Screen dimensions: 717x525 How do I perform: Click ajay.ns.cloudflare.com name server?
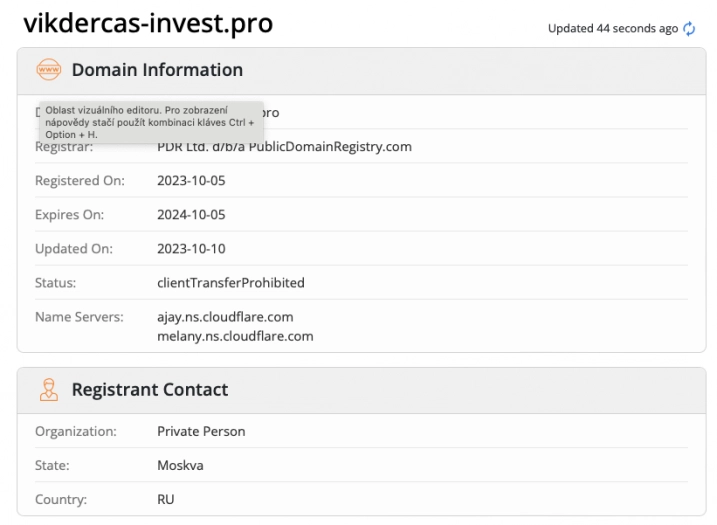(x=225, y=317)
